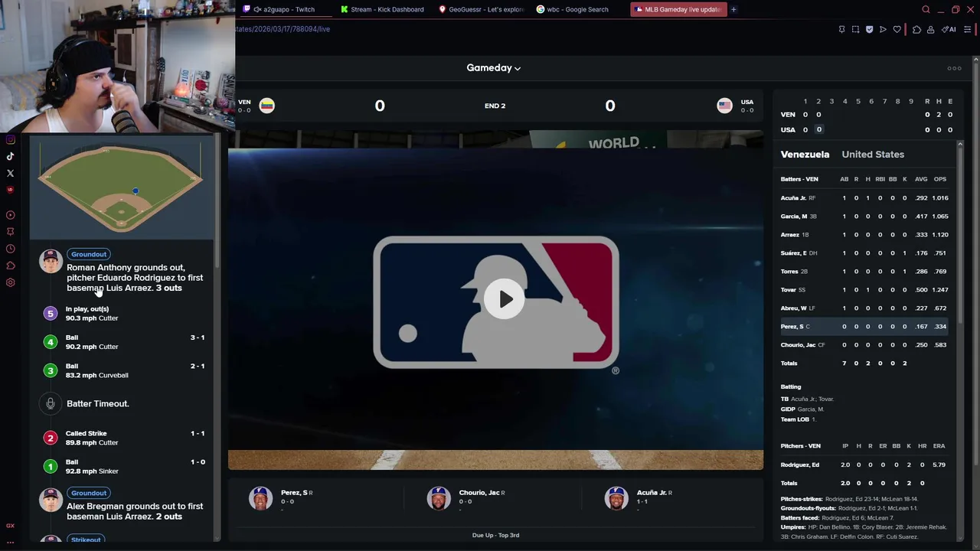Open browser Settings gear in sidebar
The image size is (980, 551).
10,282
